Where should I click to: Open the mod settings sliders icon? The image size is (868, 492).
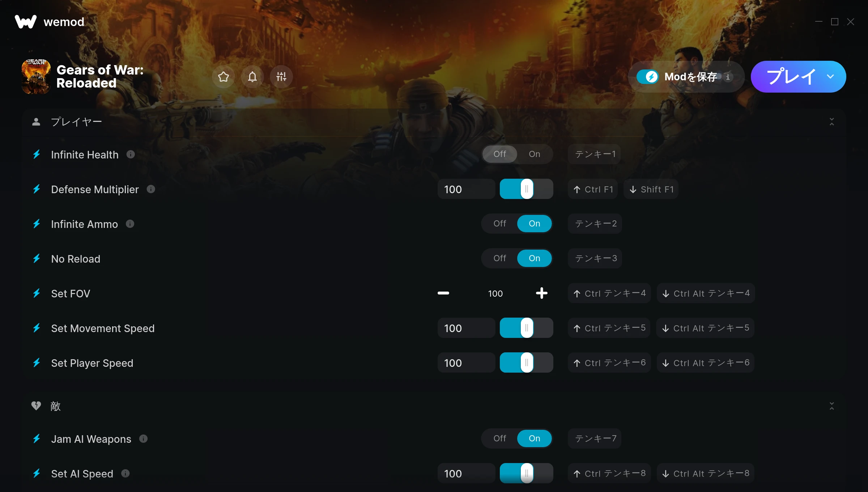pyautogui.click(x=281, y=77)
